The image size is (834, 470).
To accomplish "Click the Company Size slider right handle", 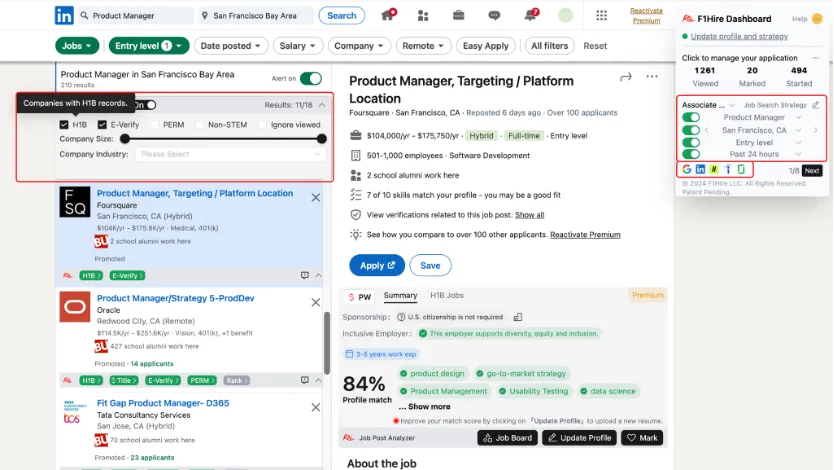I will (321, 139).
